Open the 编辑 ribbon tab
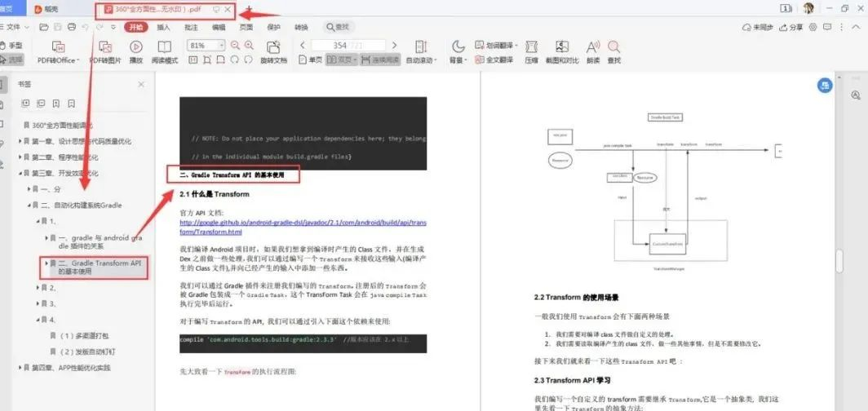 click(219, 27)
